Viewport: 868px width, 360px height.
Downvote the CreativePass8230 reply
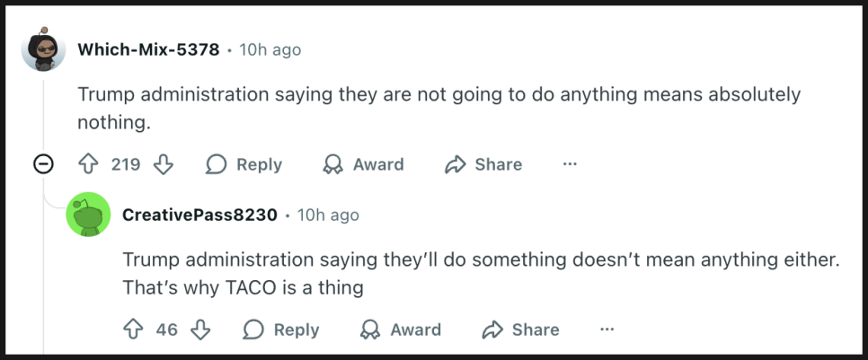pos(200,329)
